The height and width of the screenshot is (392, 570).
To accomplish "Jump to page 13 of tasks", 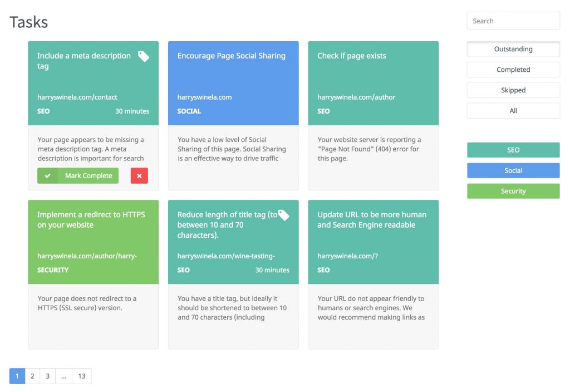I will point(81,376).
